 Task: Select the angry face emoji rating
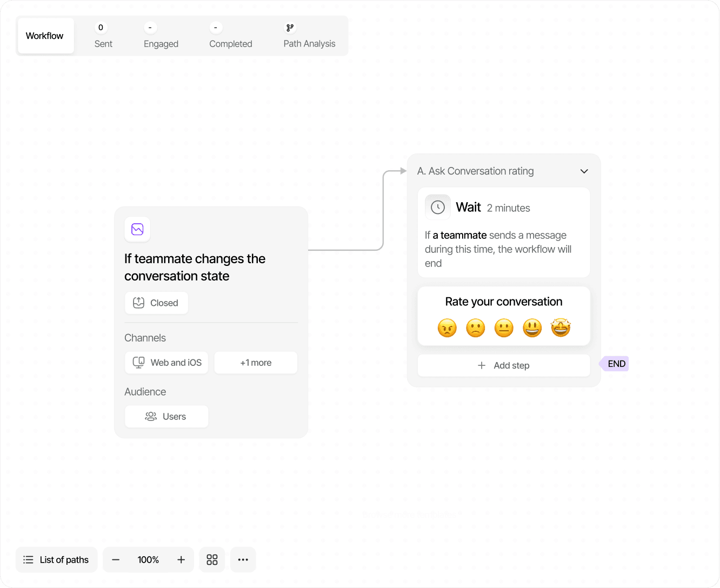[447, 328]
